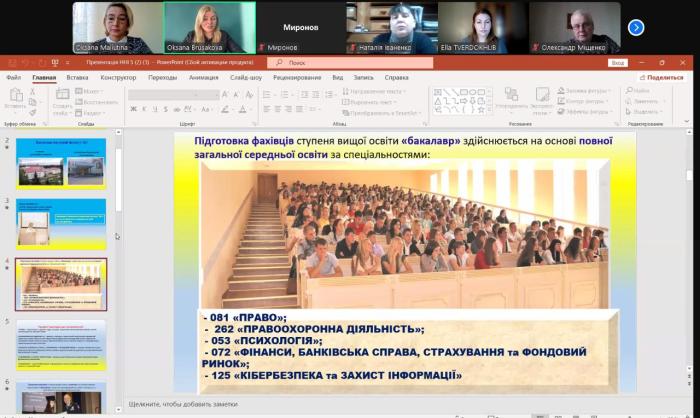This screenshot has height=418, width=700.
Task: Click the Format Painter brush icon
Action: pyautogui.click(x=35, y=111)
